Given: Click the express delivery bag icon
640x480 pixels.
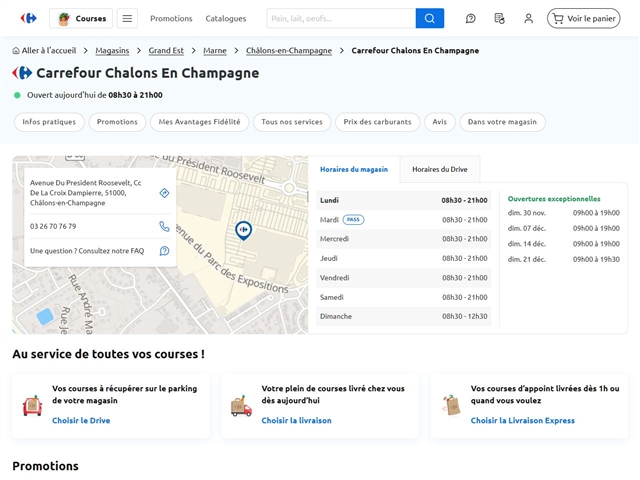Looking at the screenshot, I should [x=451, y=405].
